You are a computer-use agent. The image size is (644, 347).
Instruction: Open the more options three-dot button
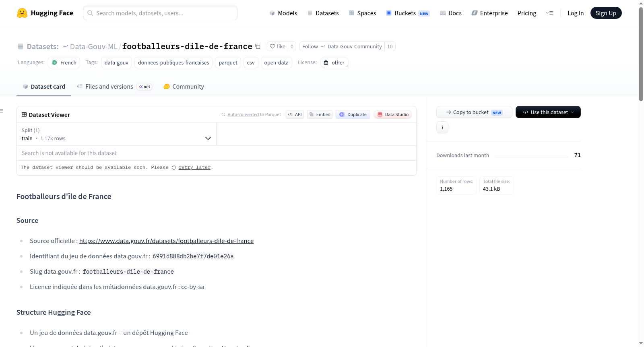click(x=442, y=127)
